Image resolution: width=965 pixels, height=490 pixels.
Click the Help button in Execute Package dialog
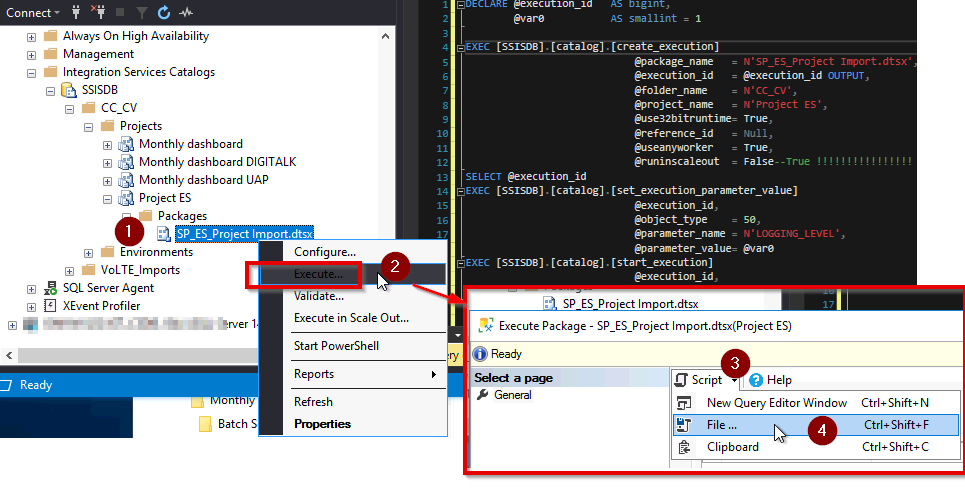(771, 380)
